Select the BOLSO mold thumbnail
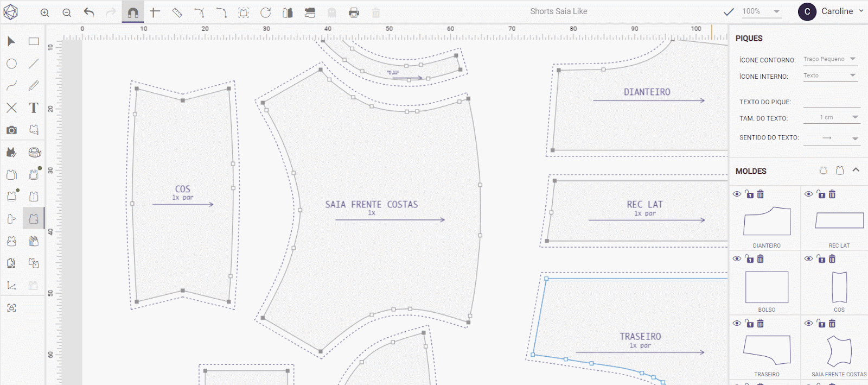The width and height of the screenshot is (868, 385). [x=767, y=287]
